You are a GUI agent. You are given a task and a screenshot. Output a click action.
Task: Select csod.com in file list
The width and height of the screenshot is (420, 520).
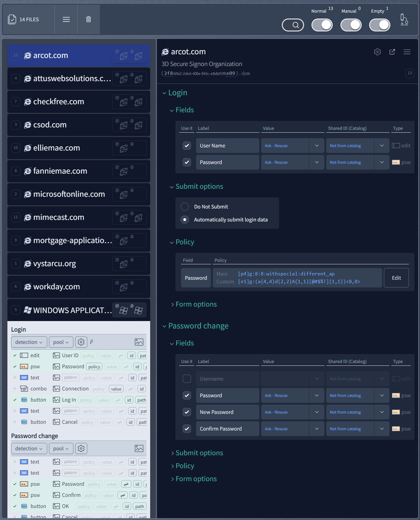tap(79, 125)
